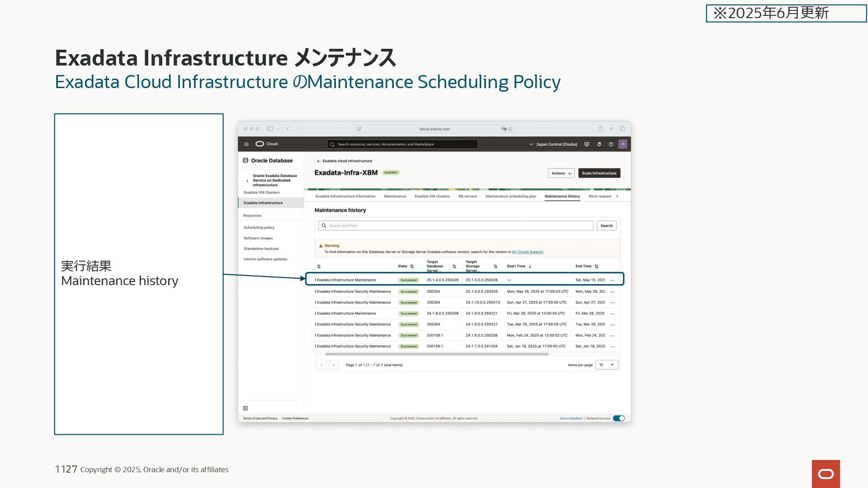The width and height of the screenshot is (868, 488).
Task: Open the help question mark icon
Action: click(611, 144)
